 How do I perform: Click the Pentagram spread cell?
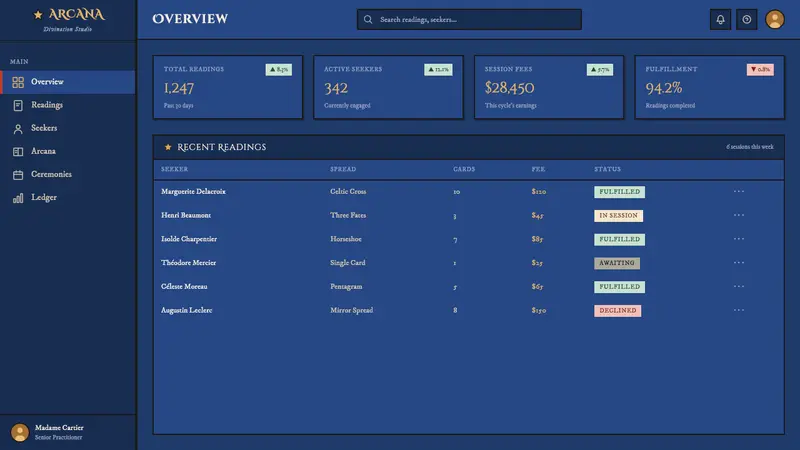(x=346, y=286)
